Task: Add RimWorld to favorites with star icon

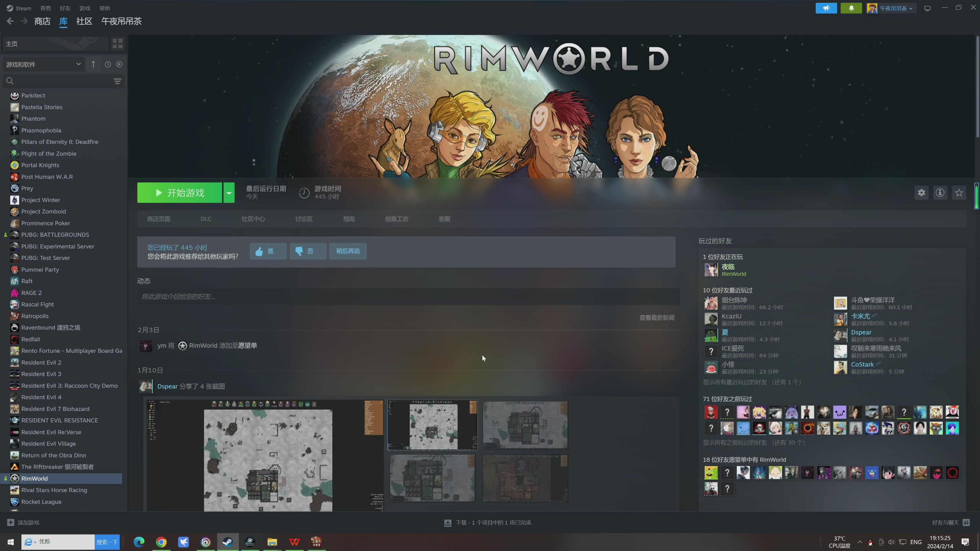Action: click(959, 193)
